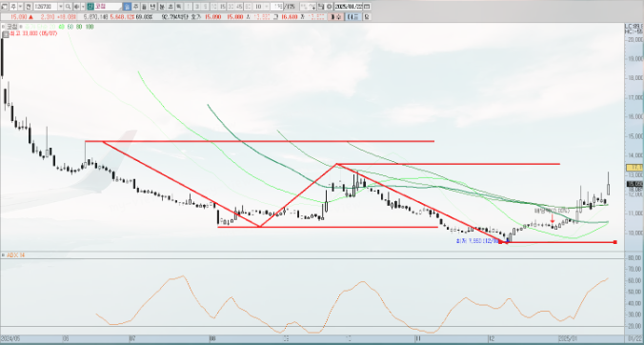Toggle the 80-period moving average label
This screenshot has width=644, height=345.
78,27
